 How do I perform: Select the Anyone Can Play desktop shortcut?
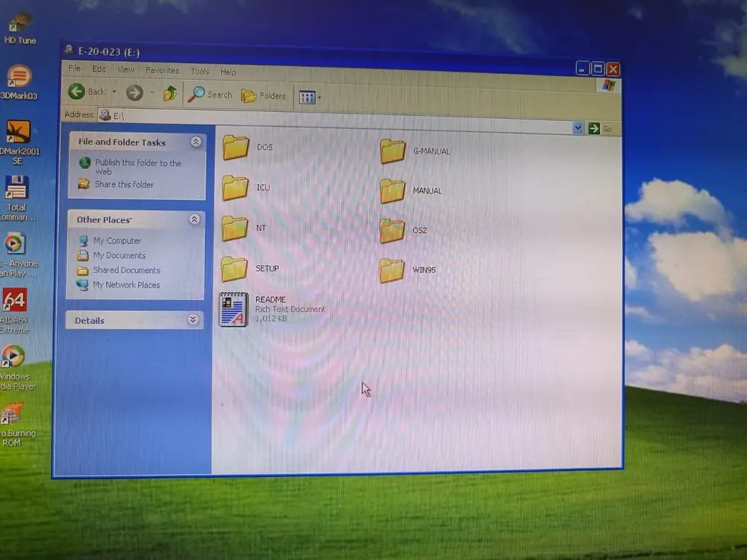coord(18,254)
